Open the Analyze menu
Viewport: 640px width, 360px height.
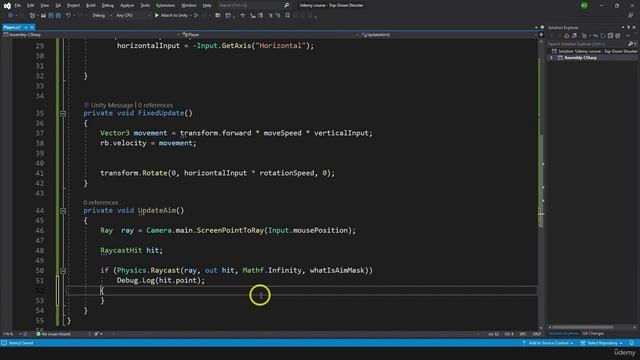(x=127, y=5)
